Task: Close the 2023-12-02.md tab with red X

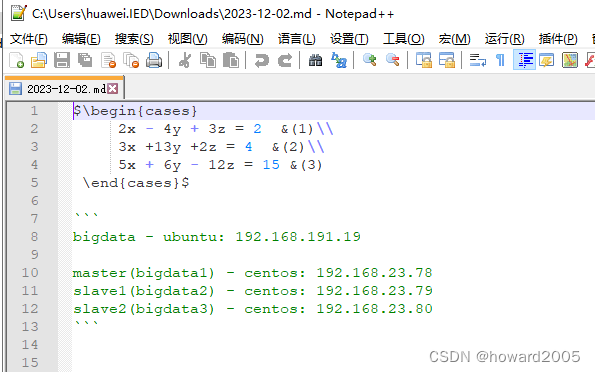Action: coord(112,89)
